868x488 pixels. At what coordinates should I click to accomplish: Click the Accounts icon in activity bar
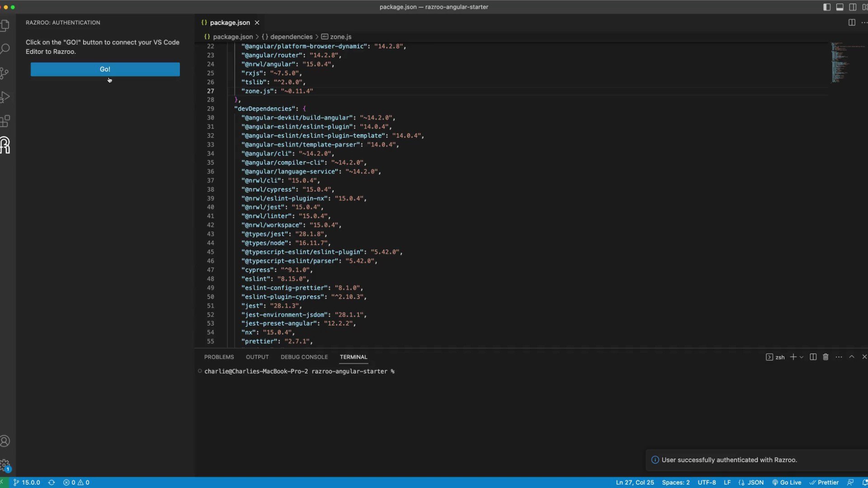[5, 441]
